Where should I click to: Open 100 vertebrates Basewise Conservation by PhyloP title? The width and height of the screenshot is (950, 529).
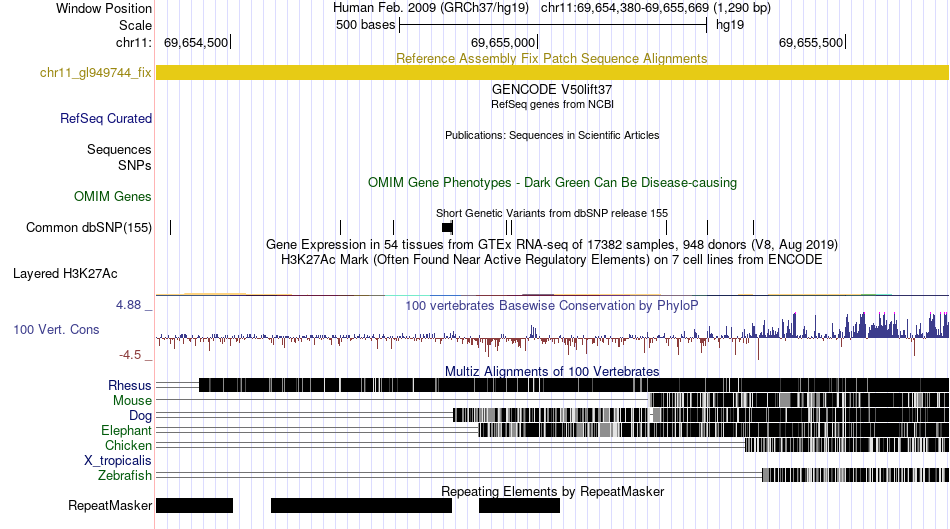552,305
